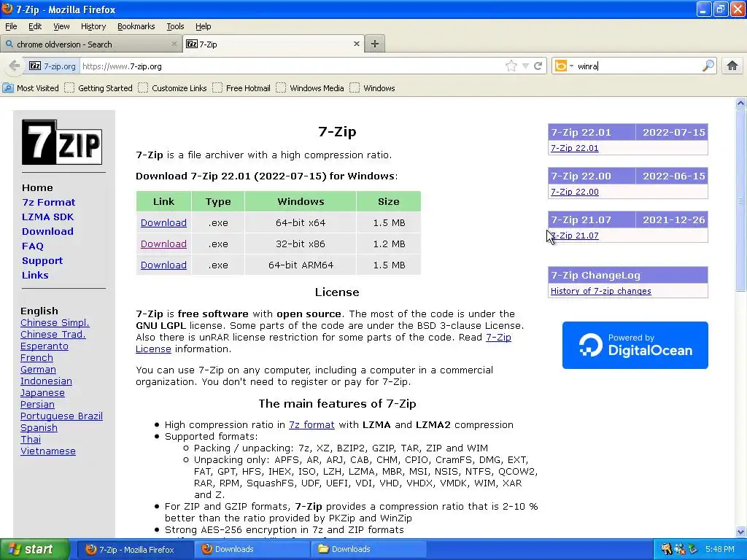Open the History menu
The image size is (747, 560).
93,26
